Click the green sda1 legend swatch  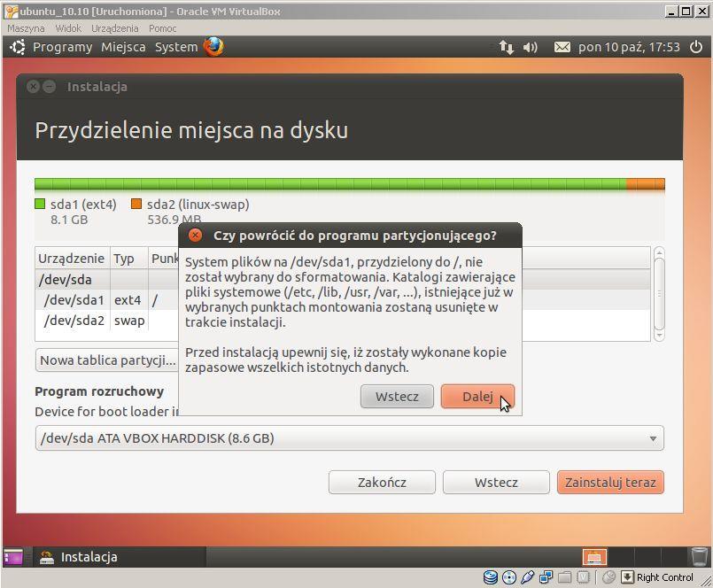point(40,204)
